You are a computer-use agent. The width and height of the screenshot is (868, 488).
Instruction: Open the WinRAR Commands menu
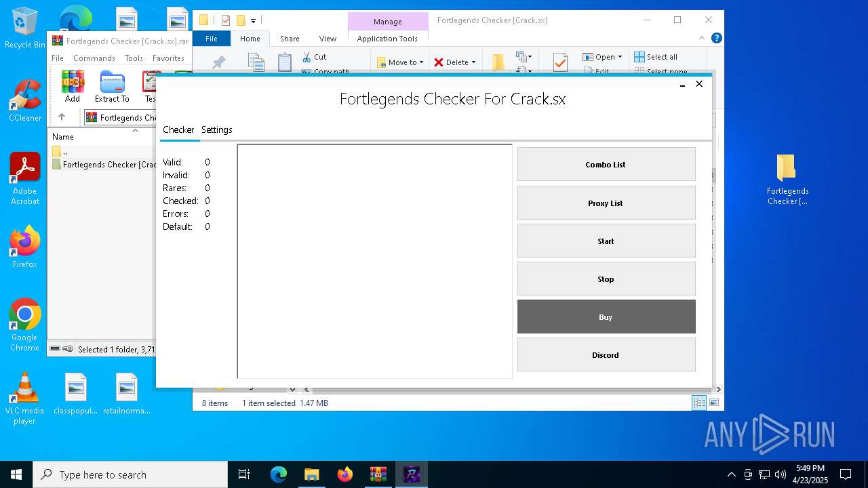click(94, 58)
